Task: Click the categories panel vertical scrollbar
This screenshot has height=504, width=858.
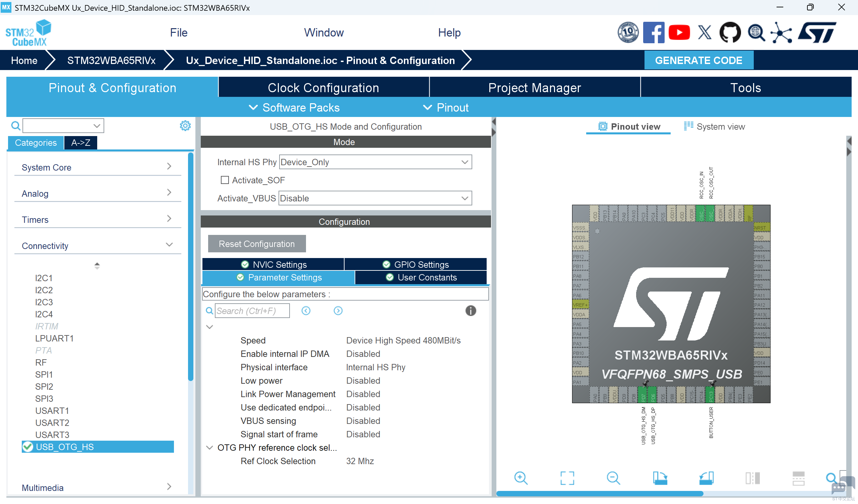Action: point(191,267)
